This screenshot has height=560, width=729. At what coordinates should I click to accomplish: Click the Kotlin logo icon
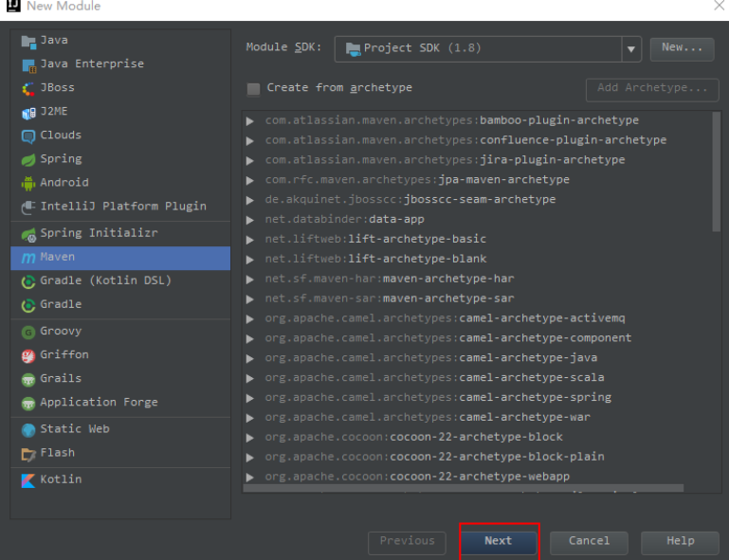[28, 480]
